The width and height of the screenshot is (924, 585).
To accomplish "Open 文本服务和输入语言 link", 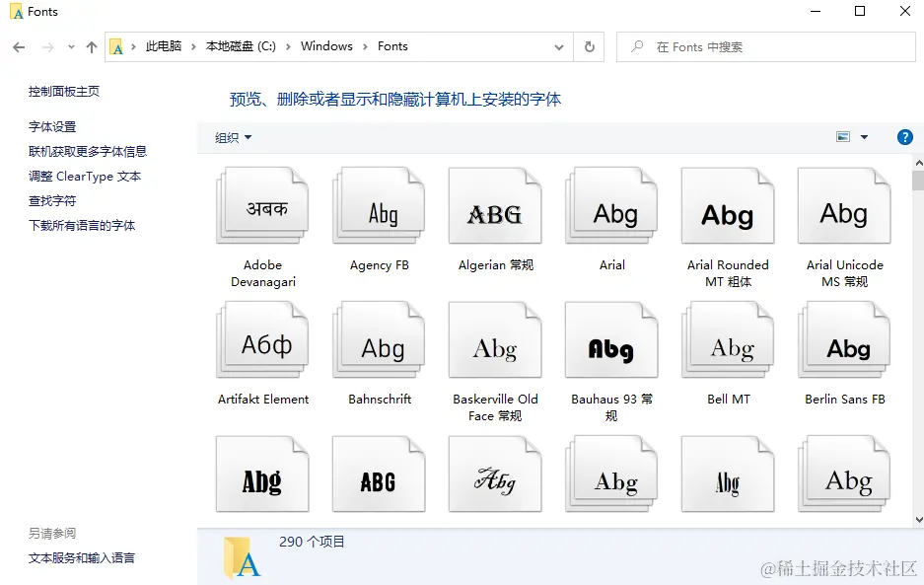I will pyautogui.click(x=81, y=558).
